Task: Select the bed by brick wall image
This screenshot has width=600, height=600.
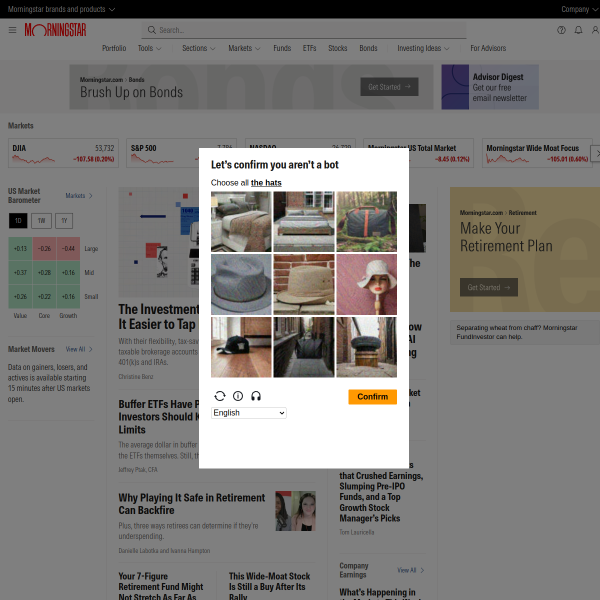Action: point(304,222)
